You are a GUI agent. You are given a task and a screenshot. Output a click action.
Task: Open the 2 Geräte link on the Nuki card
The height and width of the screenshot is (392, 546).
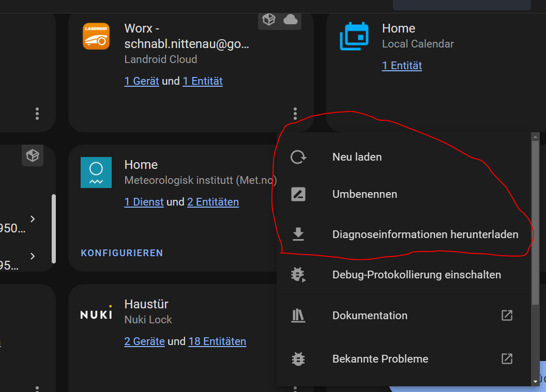144,341
